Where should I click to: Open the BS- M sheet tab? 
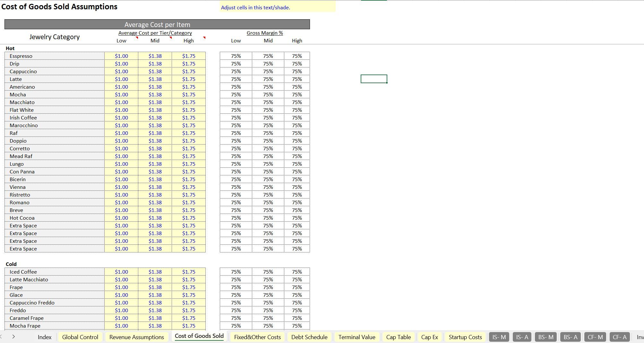(546, 337)
